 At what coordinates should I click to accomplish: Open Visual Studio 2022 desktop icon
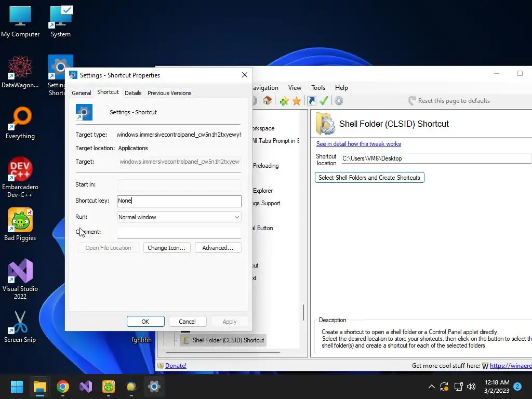[x=20, y=279]
